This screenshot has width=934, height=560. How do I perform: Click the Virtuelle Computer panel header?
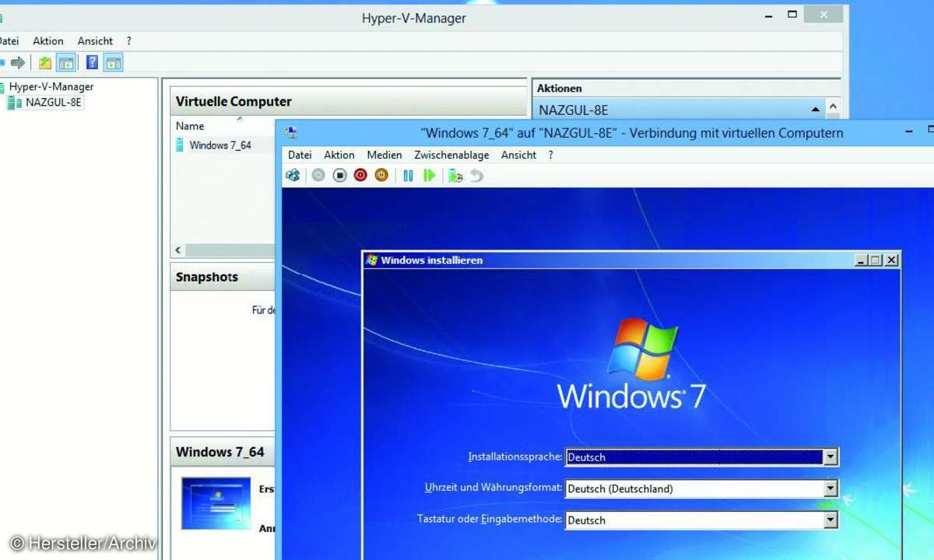(x=349, y=101)
